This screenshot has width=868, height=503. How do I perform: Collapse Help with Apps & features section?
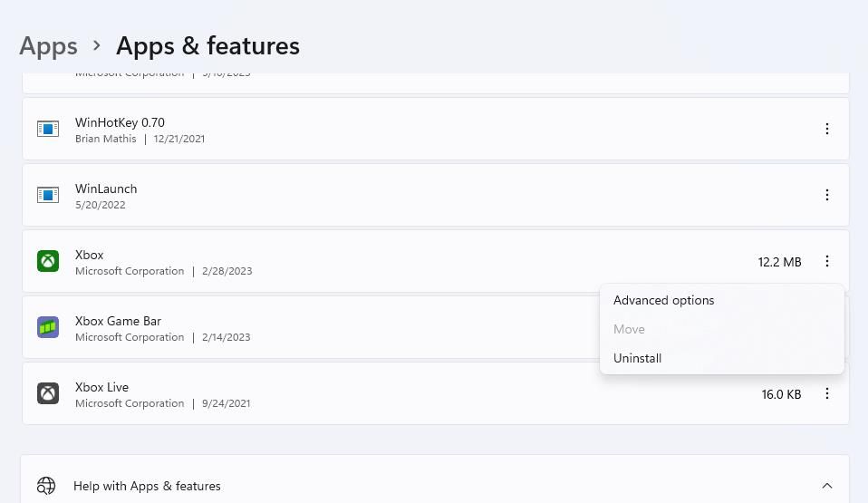tap(826, 486)
